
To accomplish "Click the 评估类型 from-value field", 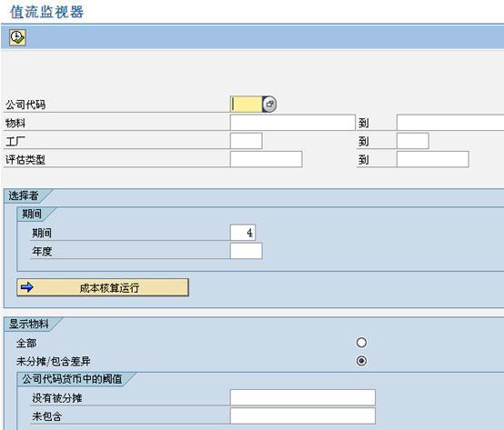I will tap(267, 159).
